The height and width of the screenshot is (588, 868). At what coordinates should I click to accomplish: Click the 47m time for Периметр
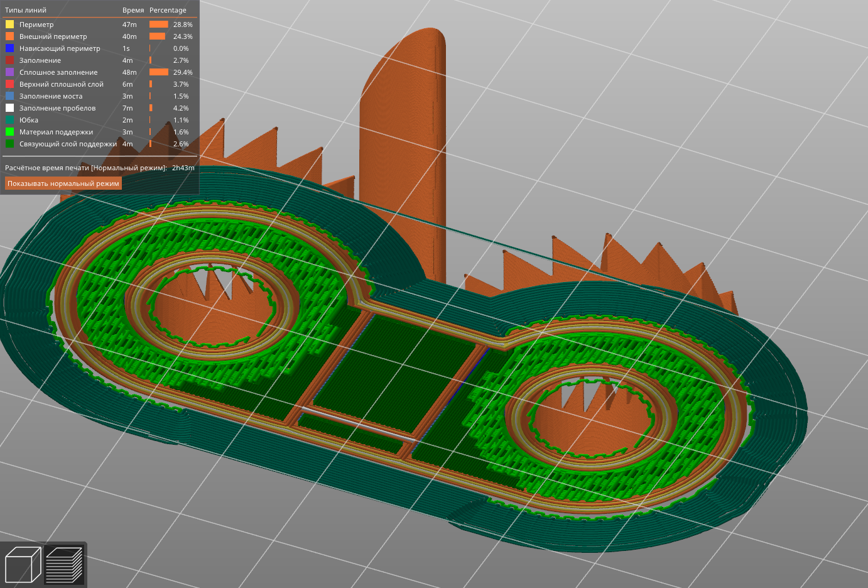pos(129,24)
